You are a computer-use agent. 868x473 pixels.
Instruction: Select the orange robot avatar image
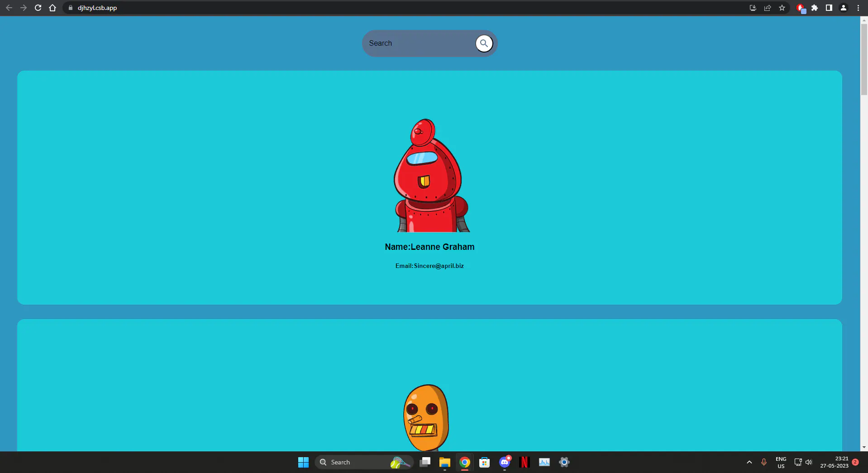[426, 418]
